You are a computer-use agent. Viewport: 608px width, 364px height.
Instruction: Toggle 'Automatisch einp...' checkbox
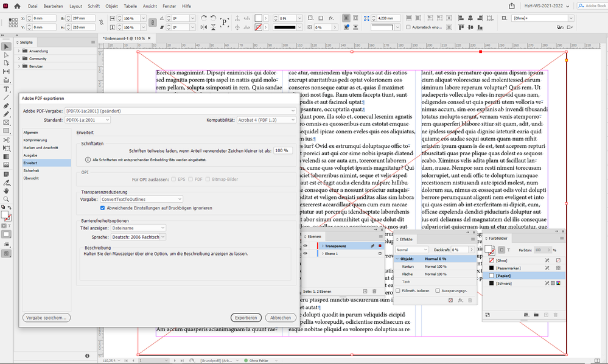[x=408, y=27]
